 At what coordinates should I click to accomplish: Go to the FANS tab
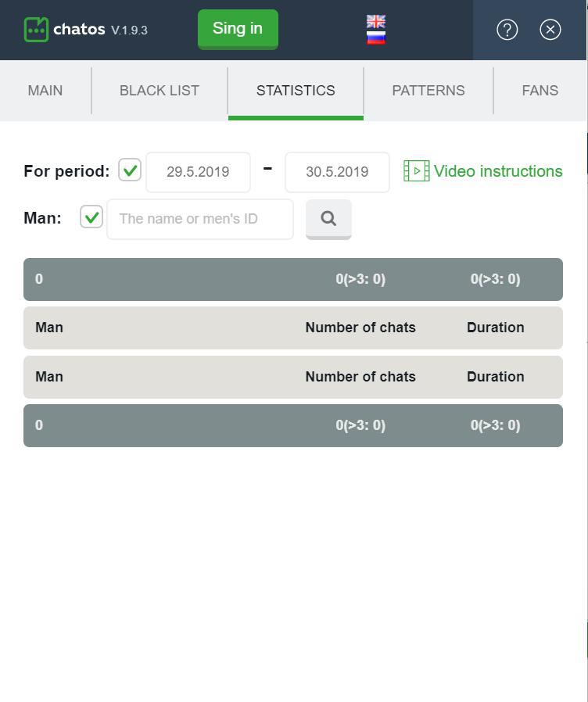tap(540, 91)
